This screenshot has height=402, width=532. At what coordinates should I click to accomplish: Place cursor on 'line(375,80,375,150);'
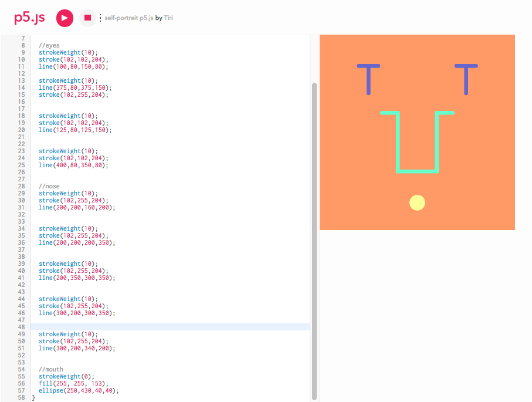(75, 87)
